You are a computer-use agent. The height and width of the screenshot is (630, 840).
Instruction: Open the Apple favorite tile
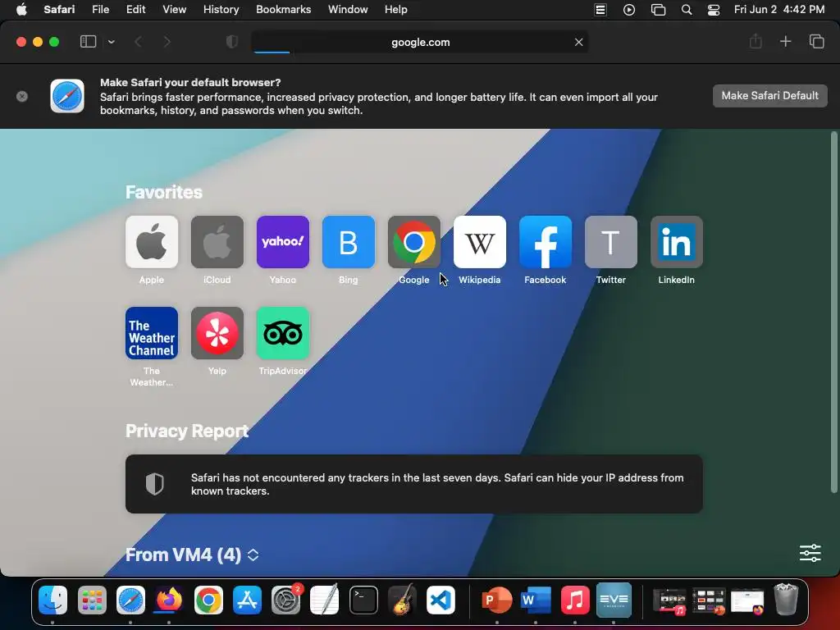pos(152,242)
